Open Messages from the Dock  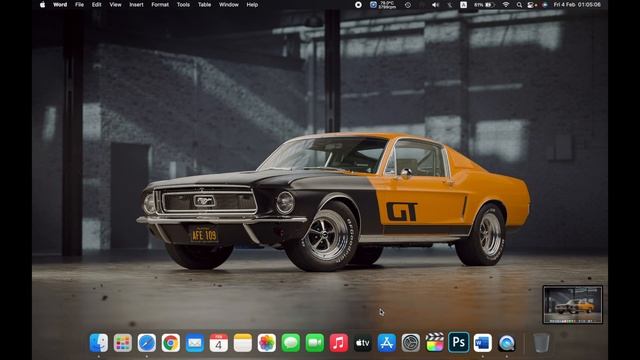click(x=291, y=343)
